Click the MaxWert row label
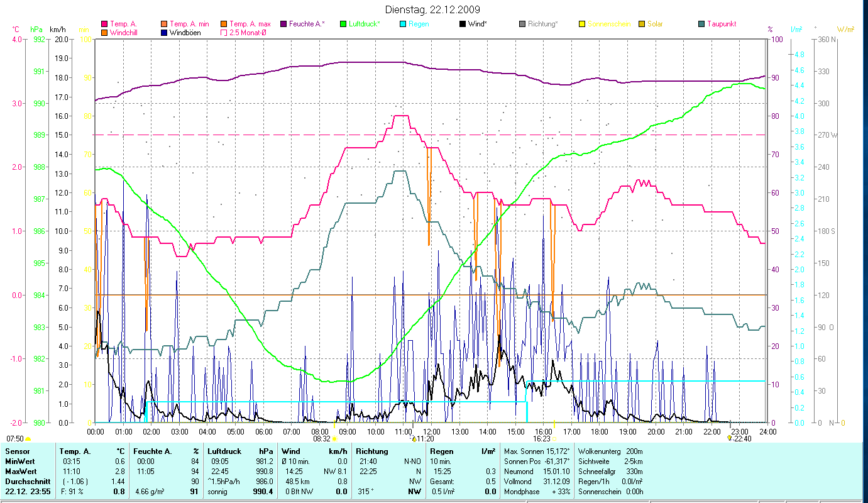Viewport: 868px width, 503px height. point(21,471)
